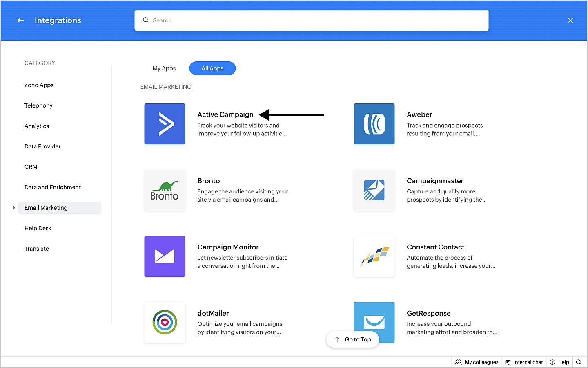The image size is (588, 368).
Task: Open the Campaign Monitor purple logo
Action: pyautogui.click(x=165, y=256)
